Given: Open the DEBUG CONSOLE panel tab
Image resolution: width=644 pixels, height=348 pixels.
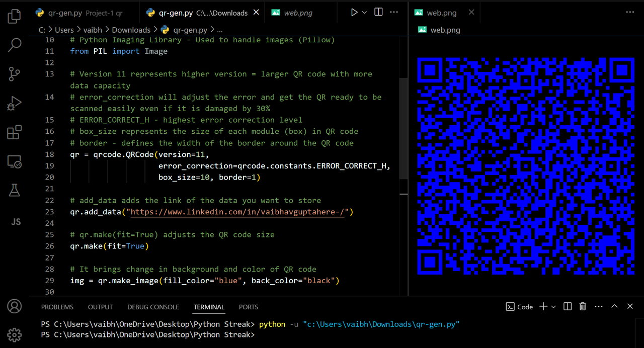Looking at the screenshot, I should click(153, 307).
